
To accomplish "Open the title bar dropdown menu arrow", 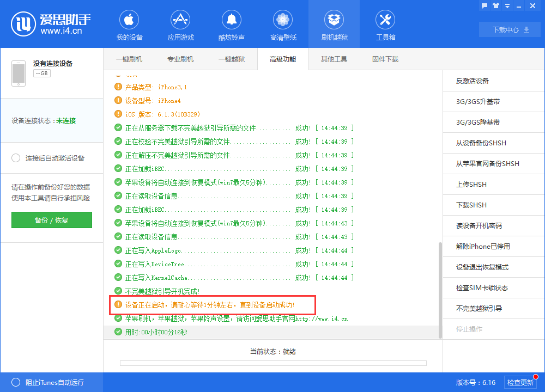I will pyautogui.click(x=507, y=6).
